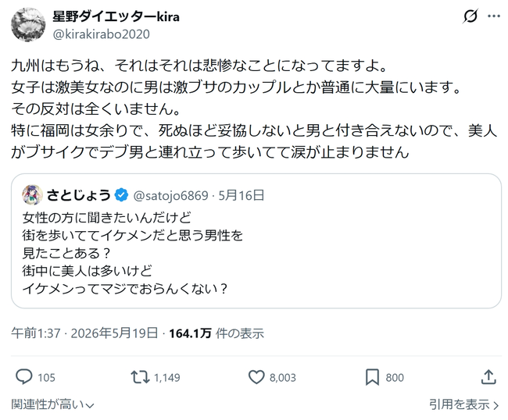
Task: Click the 引用を表示 chevron arrow
Action: click(x=495, y=405)
